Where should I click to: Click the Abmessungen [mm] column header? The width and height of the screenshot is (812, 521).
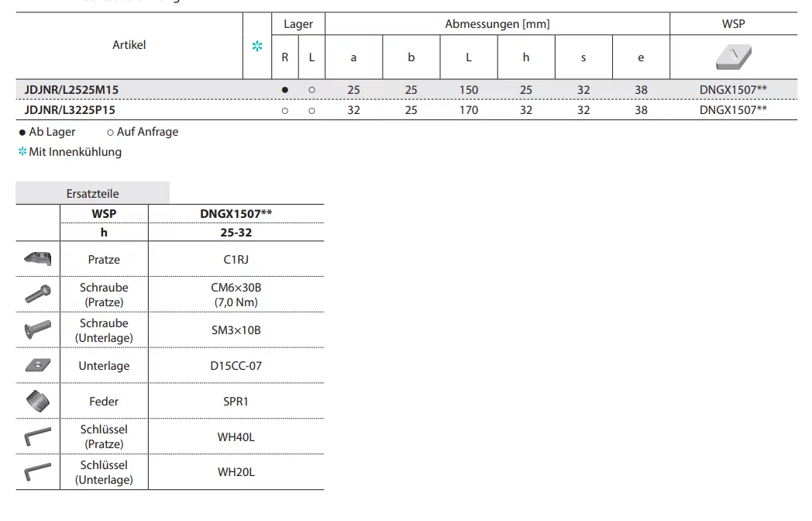(x=497, y=24)
